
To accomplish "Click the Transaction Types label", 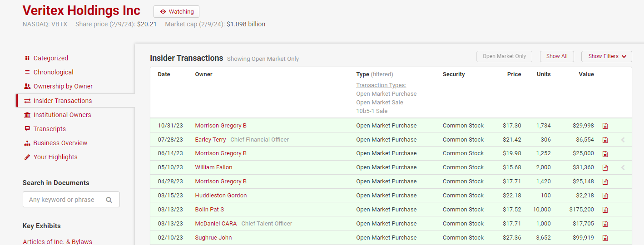I will tap(381, 85).
